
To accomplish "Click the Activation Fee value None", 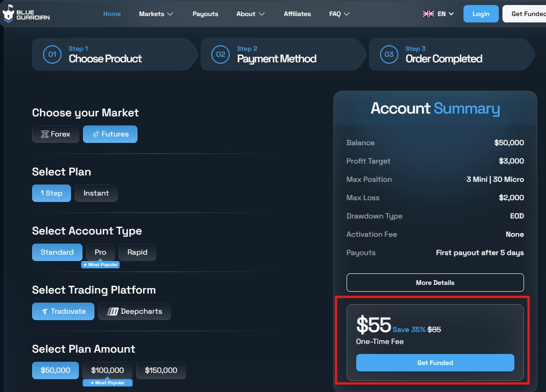I will (x=515, y=234).
